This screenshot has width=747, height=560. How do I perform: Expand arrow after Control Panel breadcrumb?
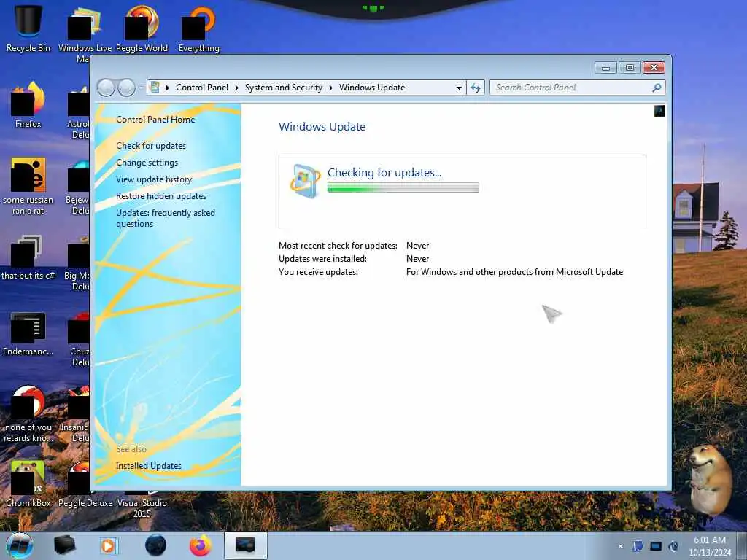[237, 87]
